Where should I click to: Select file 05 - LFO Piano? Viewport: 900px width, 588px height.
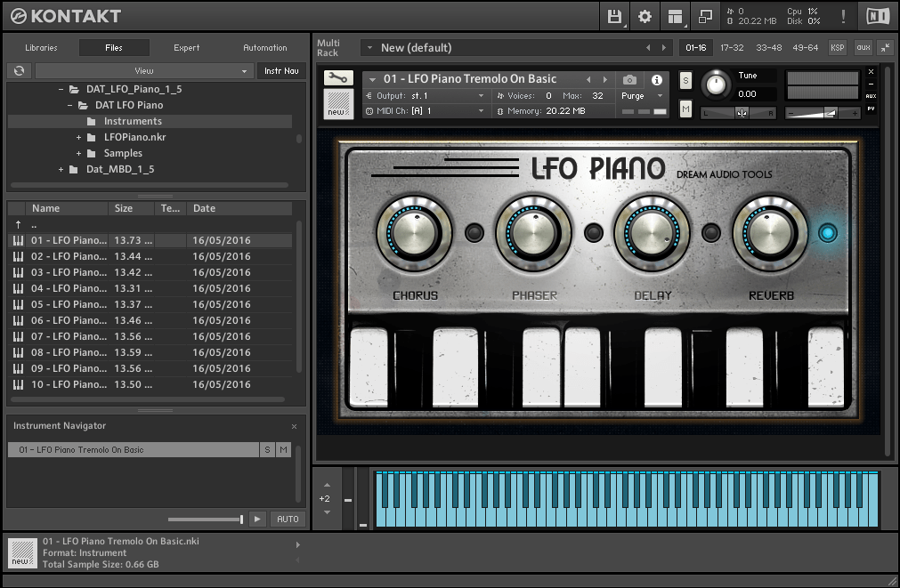tap(150, 304)
